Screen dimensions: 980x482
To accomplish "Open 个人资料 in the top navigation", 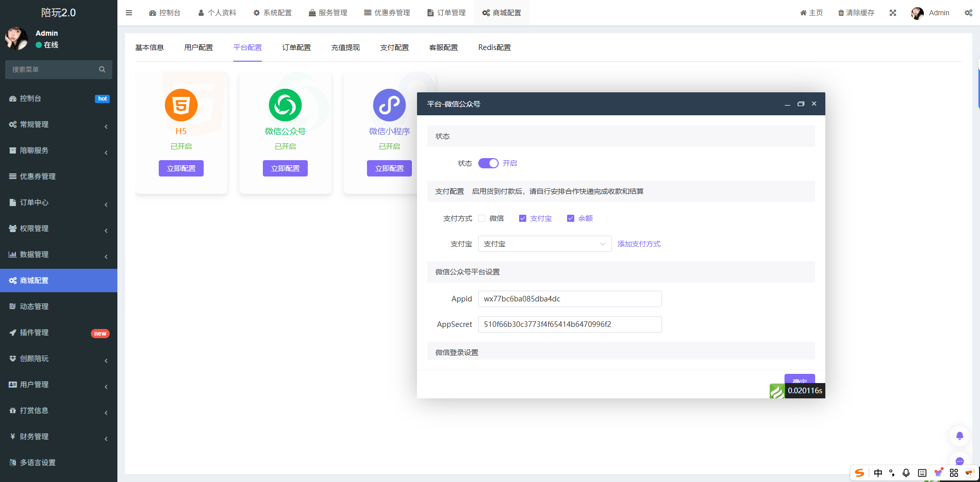I will click(x=217, y=13).
